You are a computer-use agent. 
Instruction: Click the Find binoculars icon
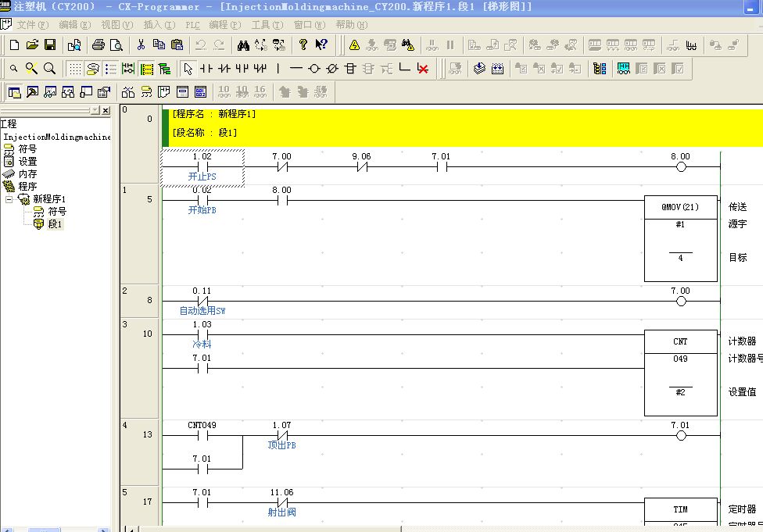[243, 45]
